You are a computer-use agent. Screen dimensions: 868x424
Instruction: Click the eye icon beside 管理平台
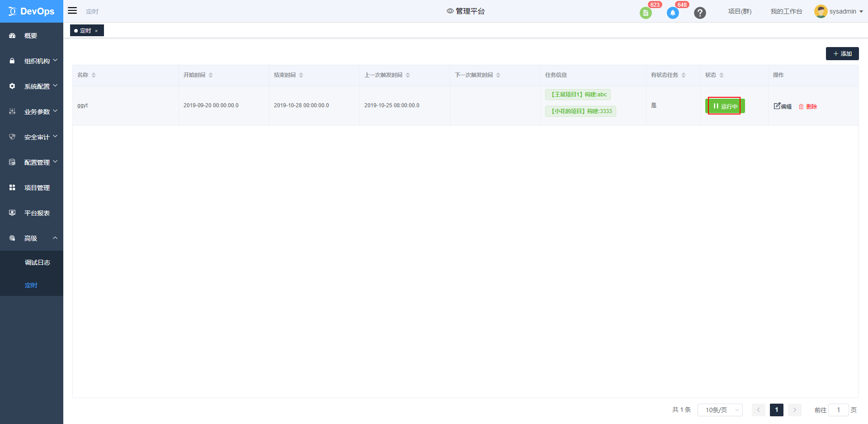450,11
